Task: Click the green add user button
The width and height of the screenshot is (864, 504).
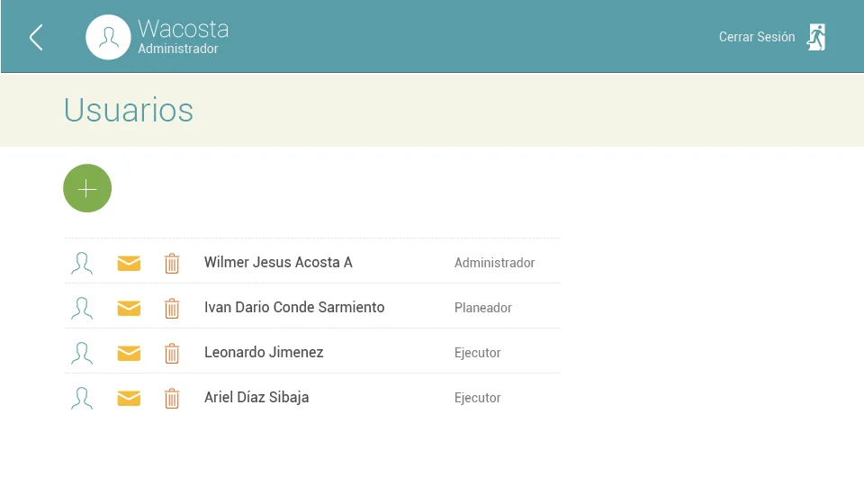Action: click(87, 188)
